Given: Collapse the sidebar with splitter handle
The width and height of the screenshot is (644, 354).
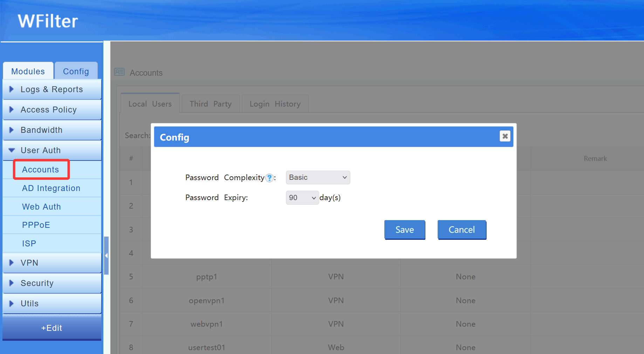Looking at the screenshot, I should tap(106, 256).
